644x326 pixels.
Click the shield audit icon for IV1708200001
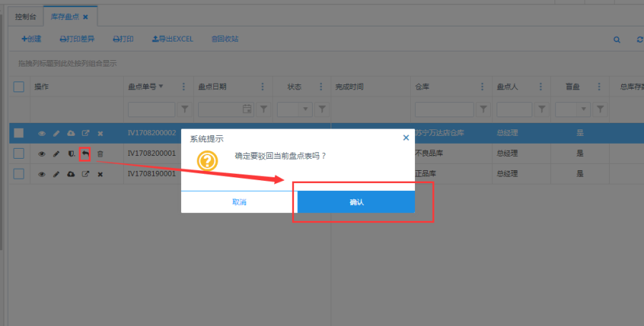click(71, 154)
